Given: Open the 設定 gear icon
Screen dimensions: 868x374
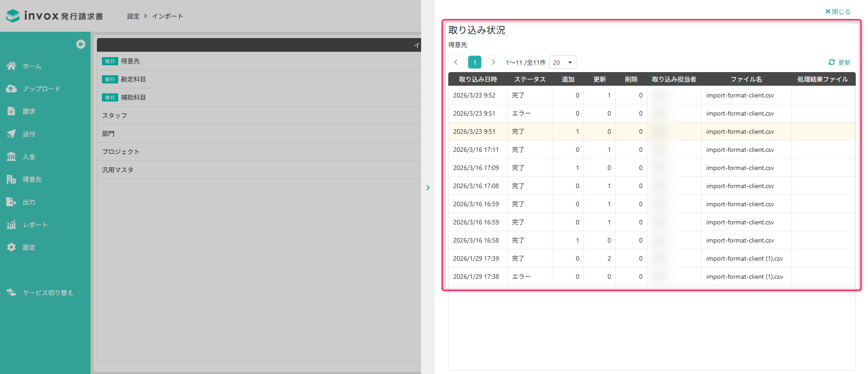Looking at the screenshot, I should 11,247.
